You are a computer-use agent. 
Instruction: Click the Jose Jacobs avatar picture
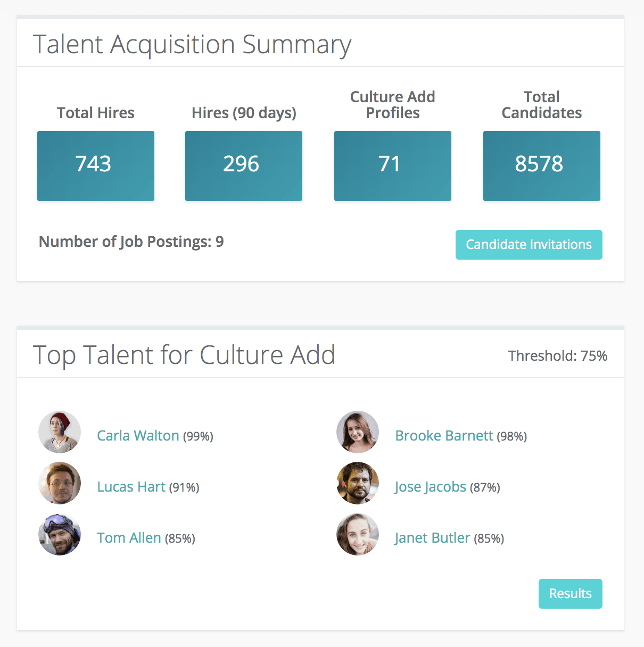click(357, 483)
